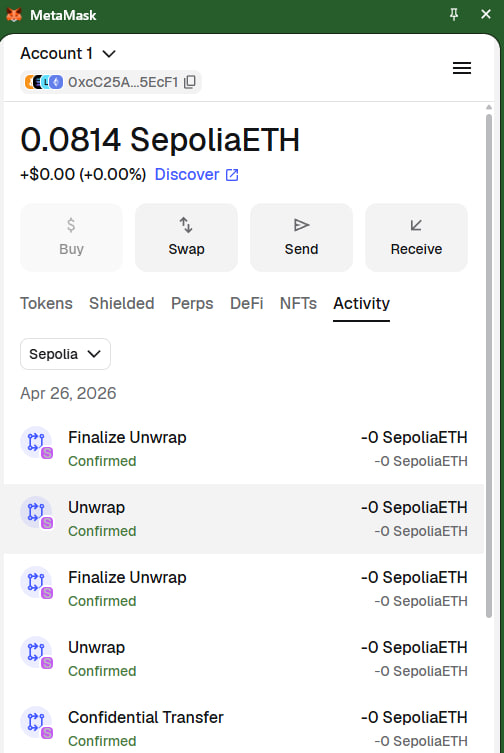
Task: Open the Confidential Transfer transaction details
Action: pyautogui.click(x=244, y=728)
